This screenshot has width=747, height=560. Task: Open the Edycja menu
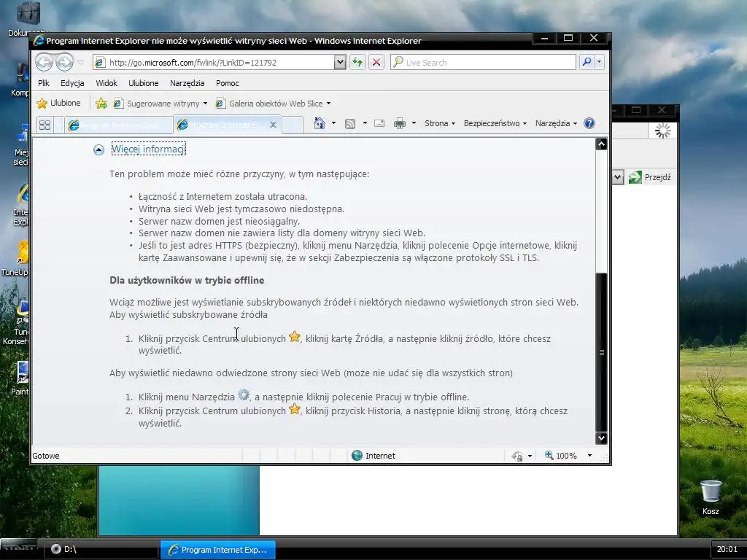(x=72, y=83)
